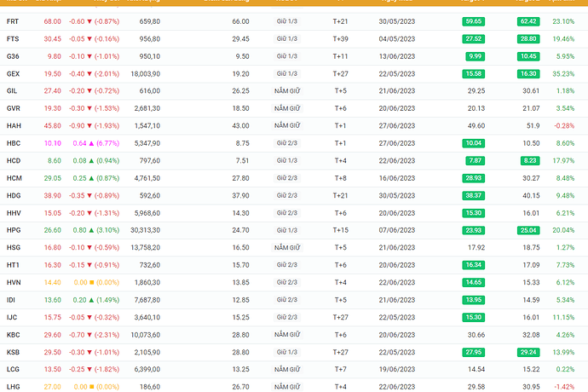Select the LHG stock ticker
This screenshot has width=588, height=392.
point(13,387)
